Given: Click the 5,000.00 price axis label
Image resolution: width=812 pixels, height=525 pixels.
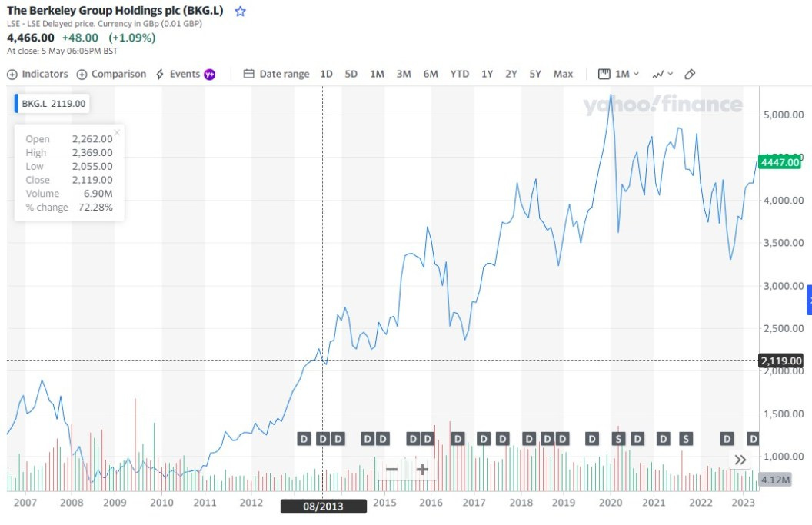Looking at the screenshot, I should click(784, 115).
